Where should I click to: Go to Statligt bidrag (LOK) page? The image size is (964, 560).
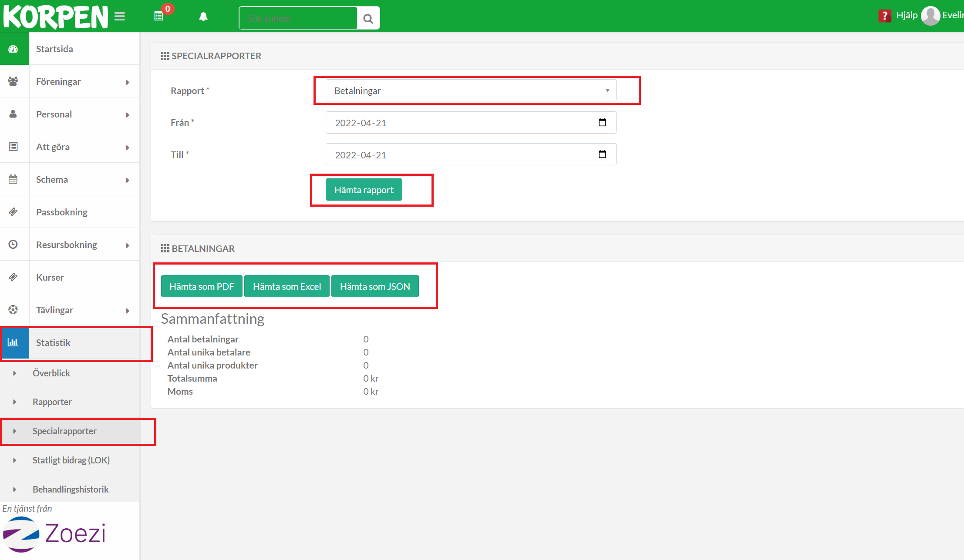point(71,460)
